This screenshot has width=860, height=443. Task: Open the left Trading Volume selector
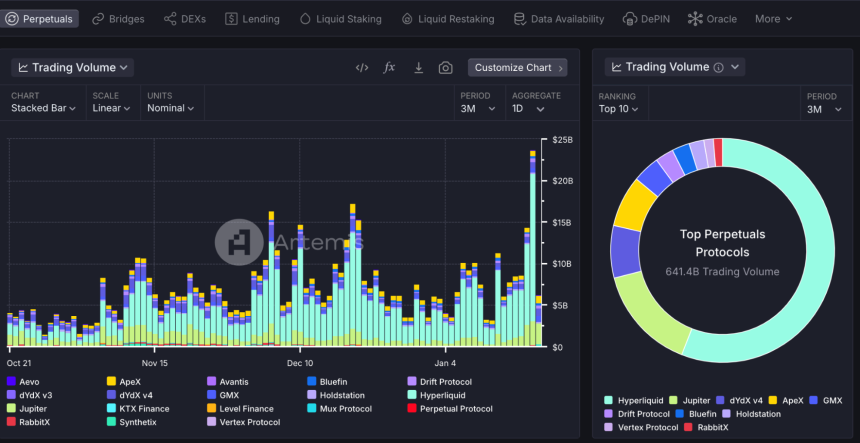(x=72, y=67)
